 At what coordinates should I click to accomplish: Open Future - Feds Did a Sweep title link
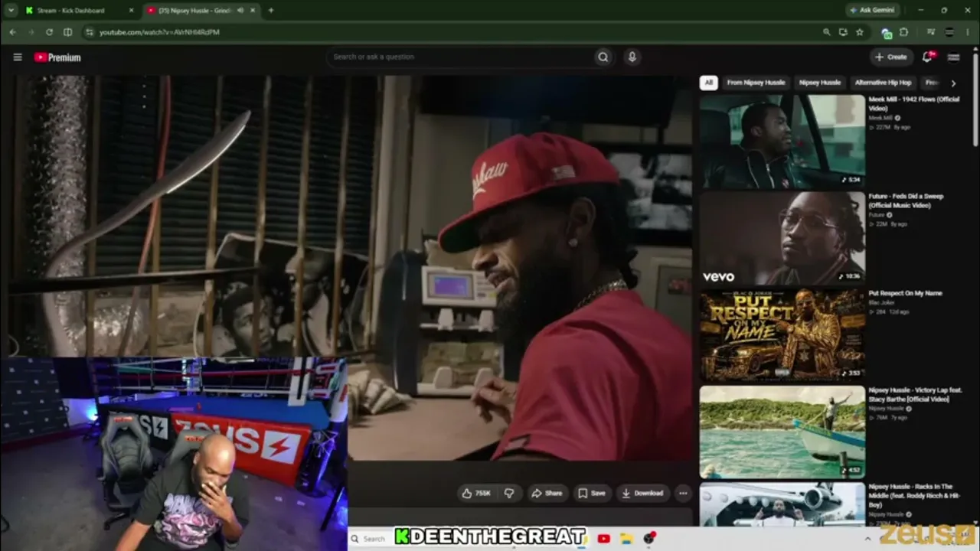(x=906, y=201)
